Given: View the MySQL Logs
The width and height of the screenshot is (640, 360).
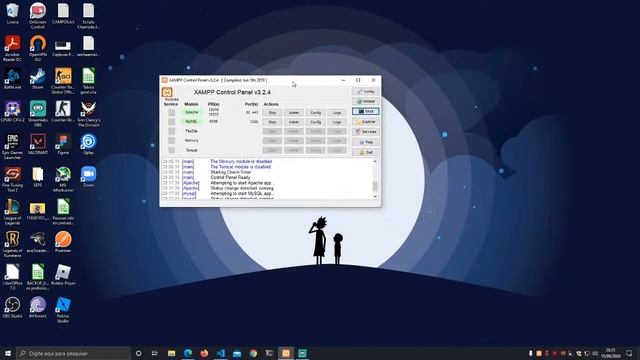Looking at the screenshot, I should tap(337, 122).
